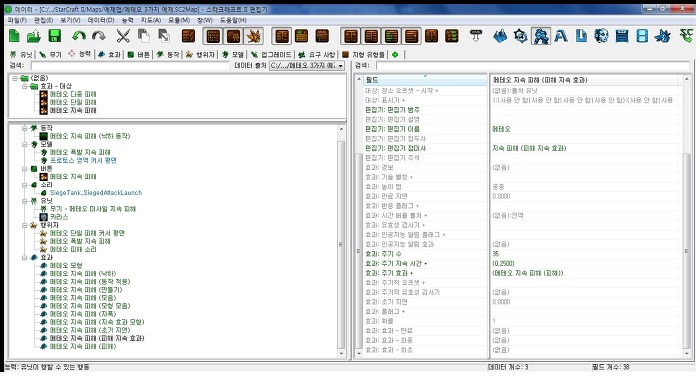Click the Cut scissors icon
Screen dimensions: 700x376
(x=123, y=36)
